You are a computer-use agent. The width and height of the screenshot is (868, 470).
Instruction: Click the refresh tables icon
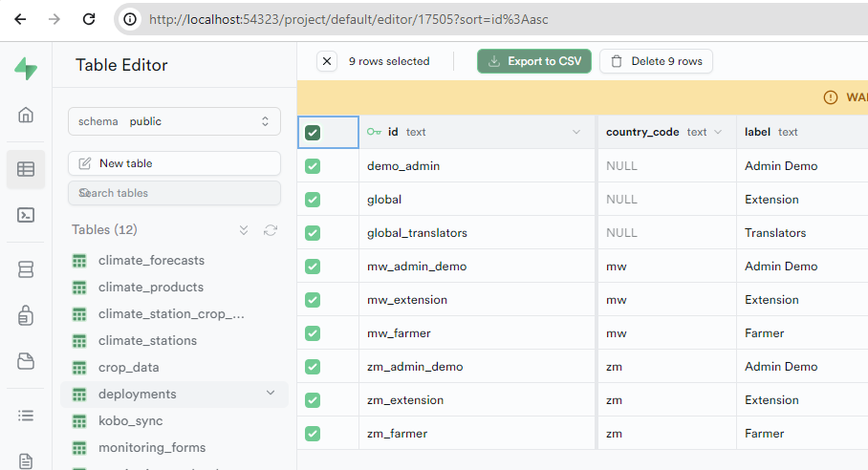point(271,230)
